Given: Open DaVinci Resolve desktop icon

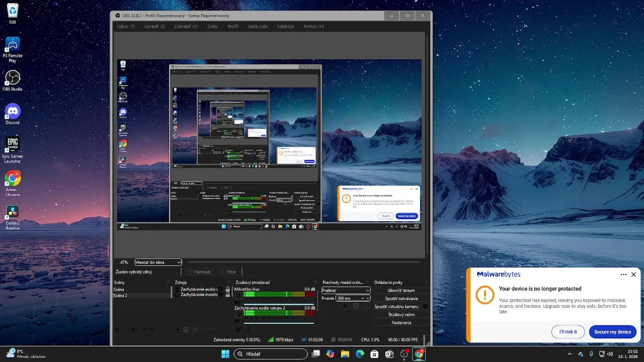Looking at the screenshot, I should pyautogui.click(x=13, y=217).
